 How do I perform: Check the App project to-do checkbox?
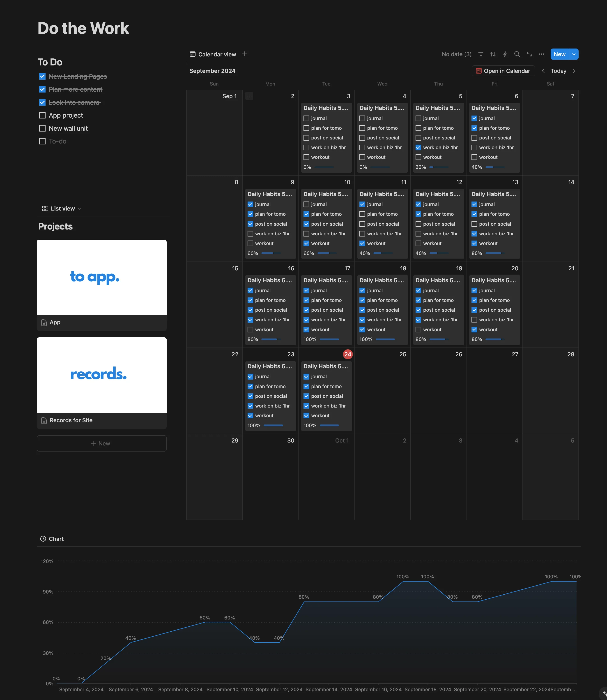pos(42,115)
